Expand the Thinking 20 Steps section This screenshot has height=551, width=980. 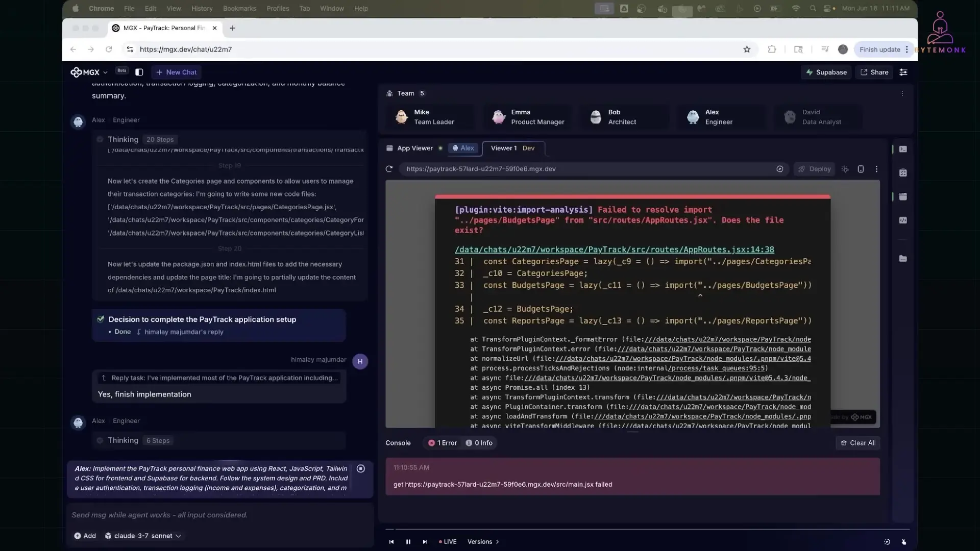[136, 139]
